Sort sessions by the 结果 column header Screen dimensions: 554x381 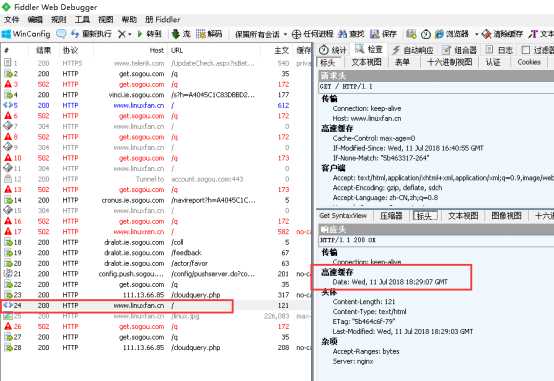point(44,51)
